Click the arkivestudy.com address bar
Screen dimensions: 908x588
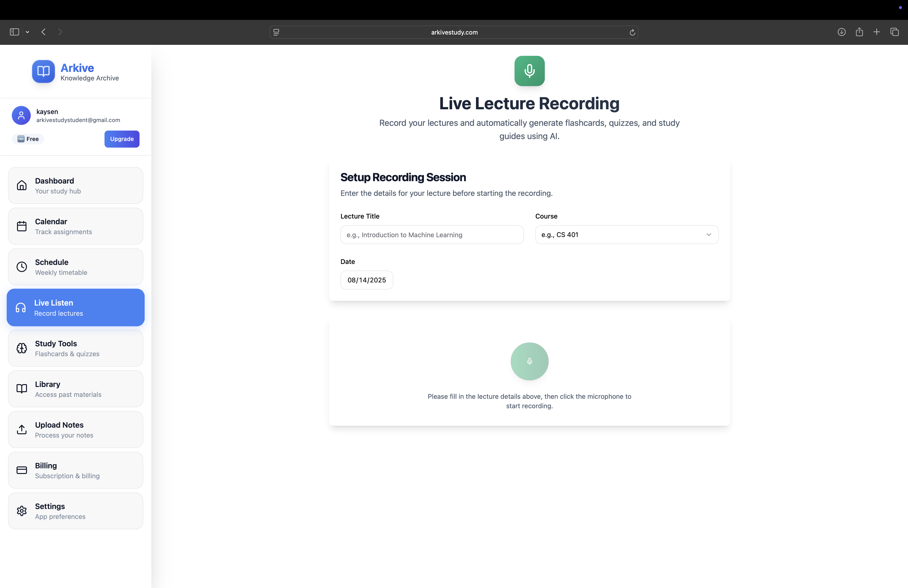click(x=454, y=32)
